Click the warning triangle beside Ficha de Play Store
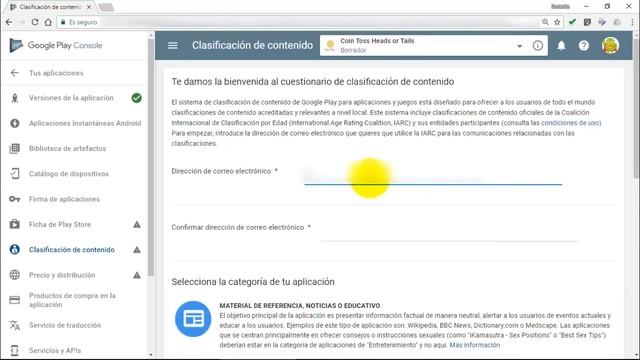 [137, 224]
